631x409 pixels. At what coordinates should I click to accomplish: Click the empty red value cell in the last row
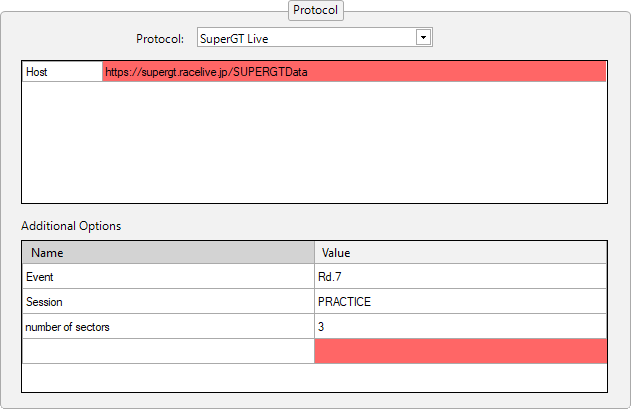[460, 351]
